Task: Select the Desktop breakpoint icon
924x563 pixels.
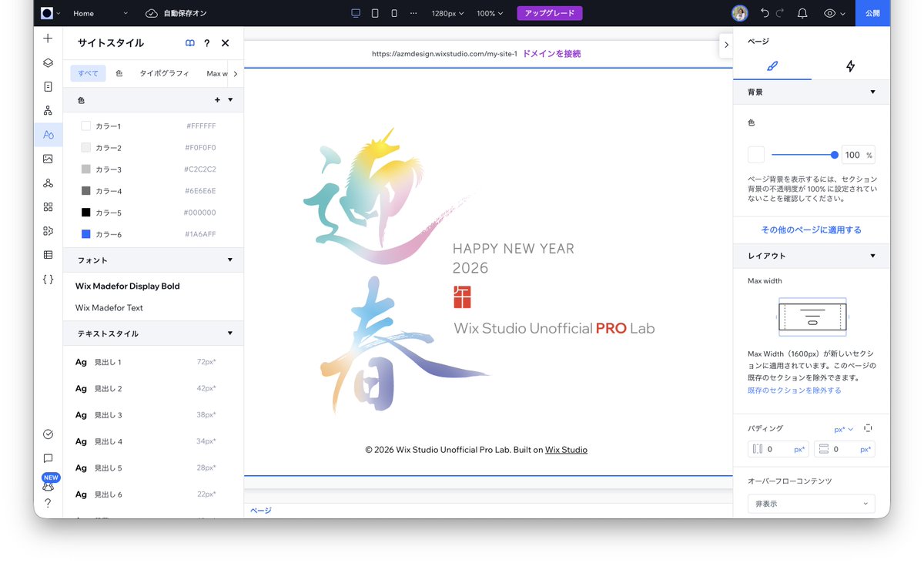Action: click(356, 13)
